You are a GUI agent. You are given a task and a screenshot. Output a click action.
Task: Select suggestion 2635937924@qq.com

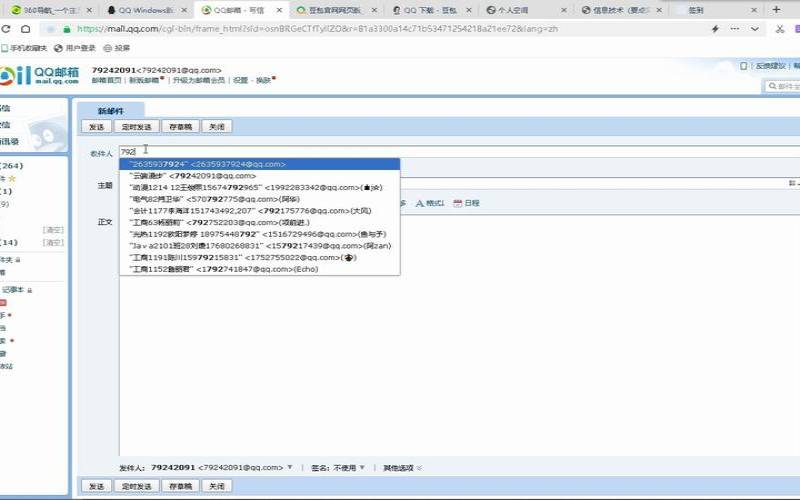260,164
